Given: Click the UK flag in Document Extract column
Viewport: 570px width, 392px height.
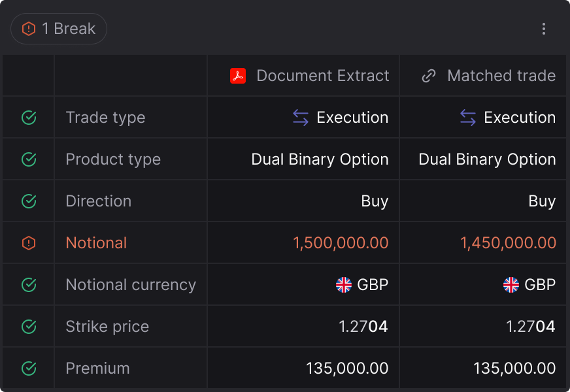Looking at the screenshot, I should click(x=344, y=284).
